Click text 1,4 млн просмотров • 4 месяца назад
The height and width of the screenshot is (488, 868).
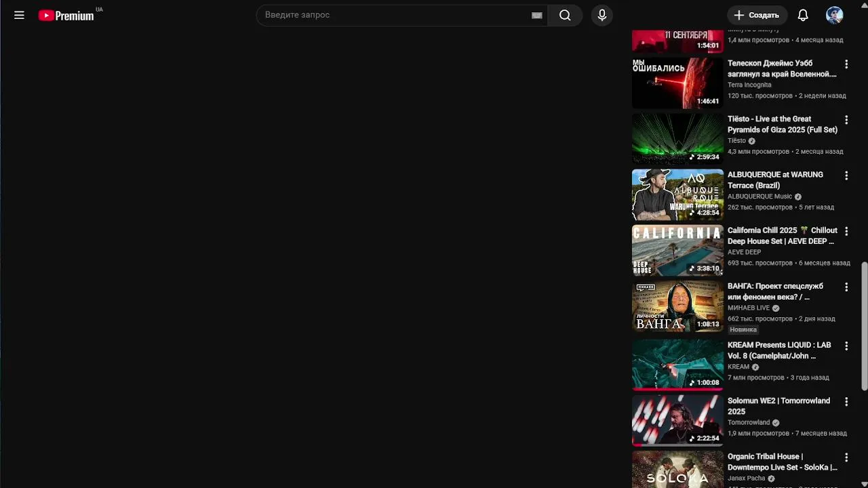click(x=785, y=40)
